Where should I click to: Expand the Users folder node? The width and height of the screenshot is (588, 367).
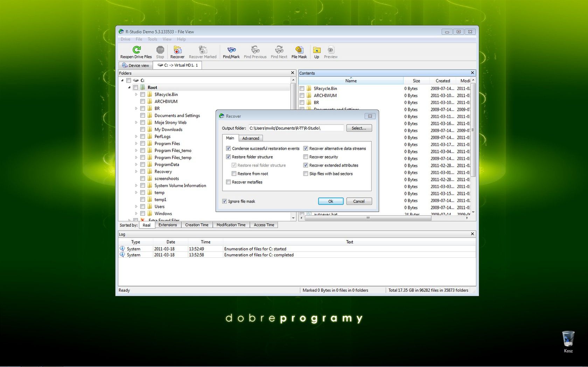click(x=136, y=207)
